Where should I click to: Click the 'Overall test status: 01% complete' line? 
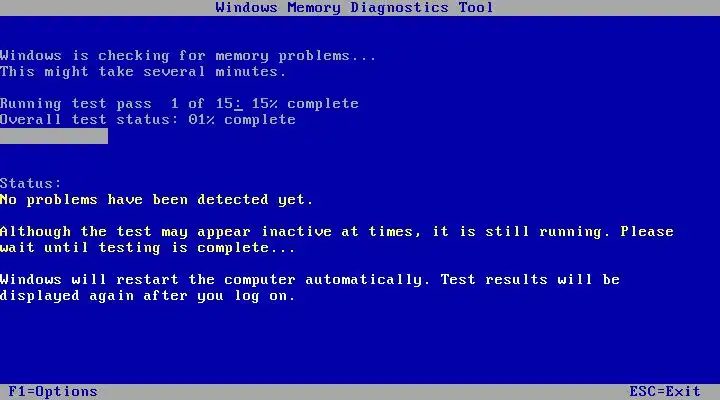click(x=148, y=120)
